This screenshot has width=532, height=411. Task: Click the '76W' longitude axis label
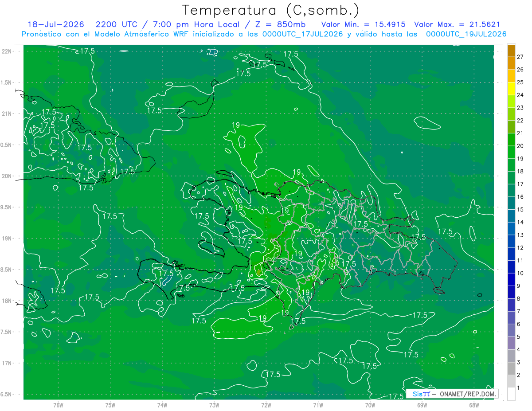click(x=58, y=405)
